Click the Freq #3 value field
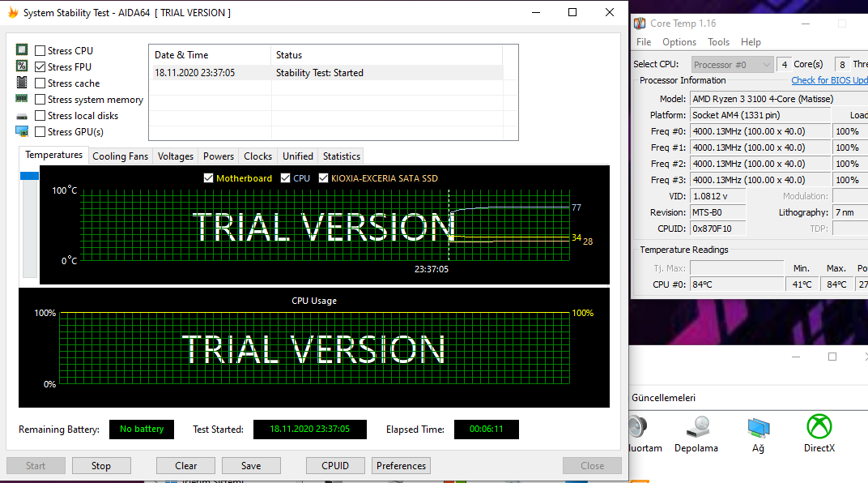Viewport: 868px width, 483px height. pyautogui.click(x=760, y=180)
